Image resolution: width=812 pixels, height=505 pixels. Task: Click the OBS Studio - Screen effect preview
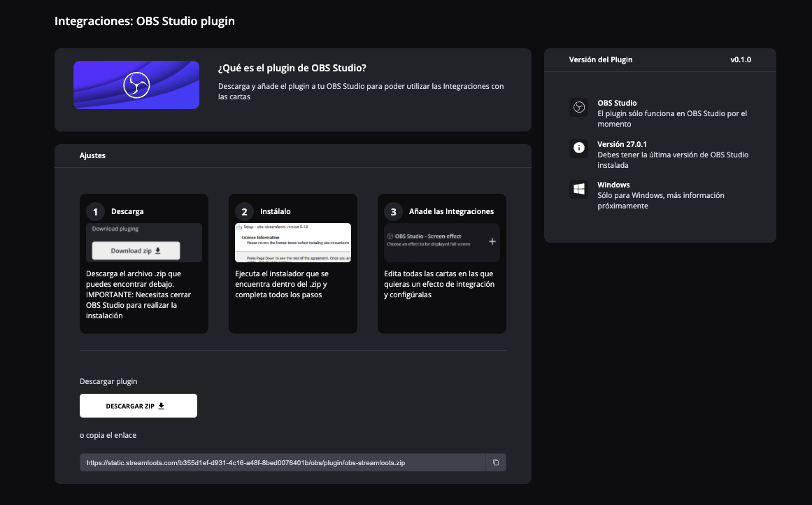pyautogui.click(x=442, y=243)
